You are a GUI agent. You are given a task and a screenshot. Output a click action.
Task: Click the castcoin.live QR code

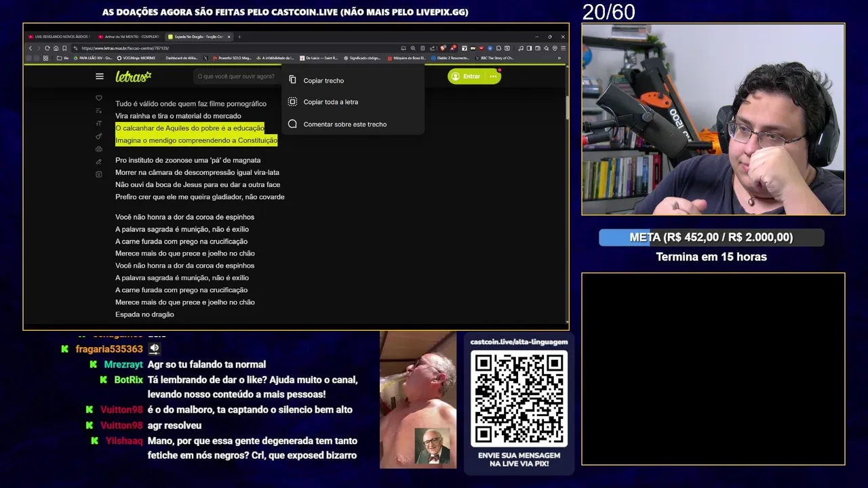point(519,399)
